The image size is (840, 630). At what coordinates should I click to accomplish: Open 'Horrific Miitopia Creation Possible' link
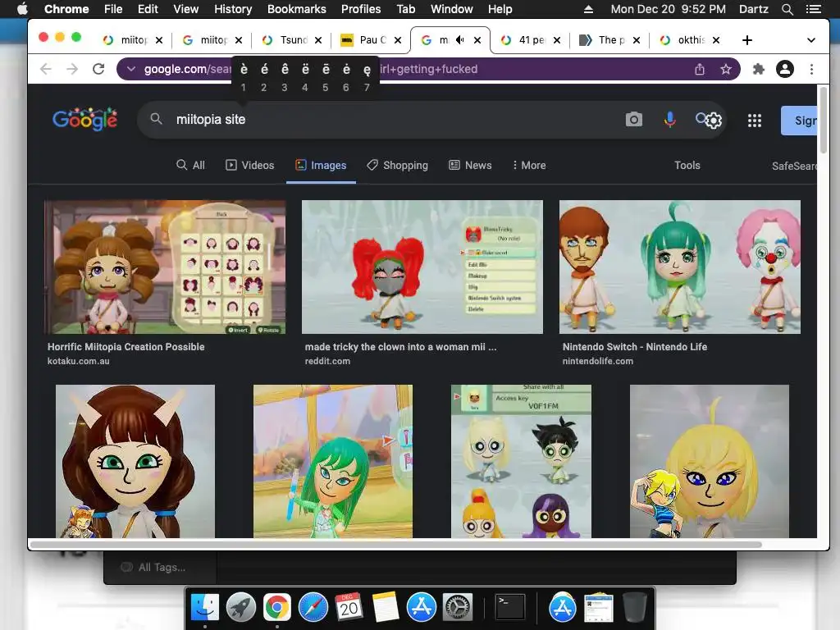126,347
